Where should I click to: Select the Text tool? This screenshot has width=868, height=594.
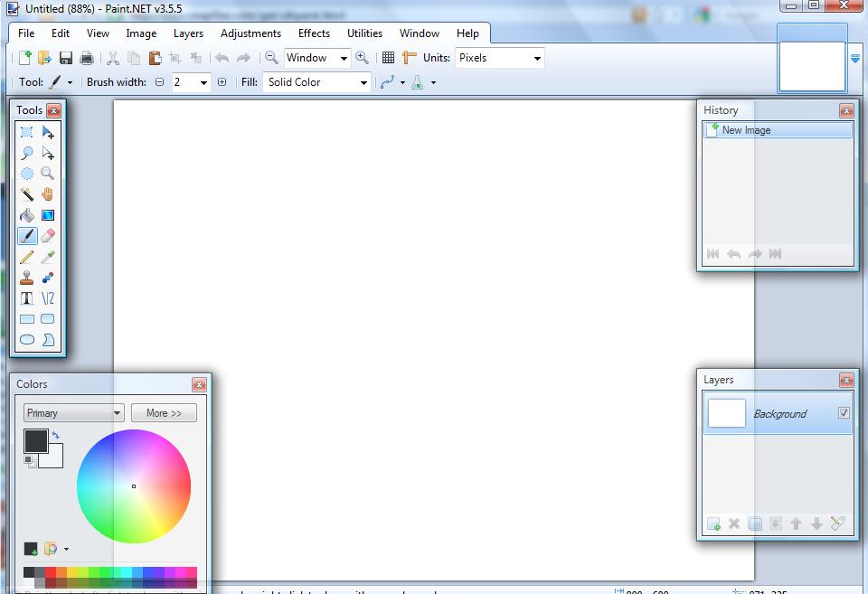coord(27,298)
